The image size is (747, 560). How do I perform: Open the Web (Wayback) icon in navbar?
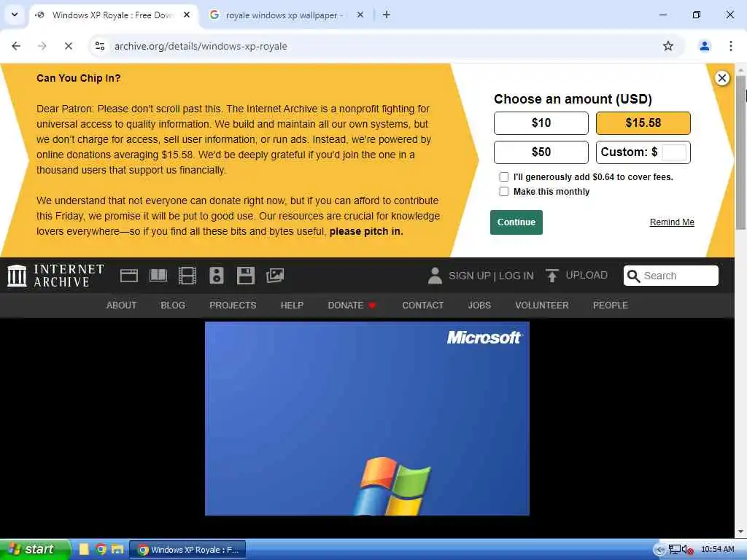tap(129, 276)
